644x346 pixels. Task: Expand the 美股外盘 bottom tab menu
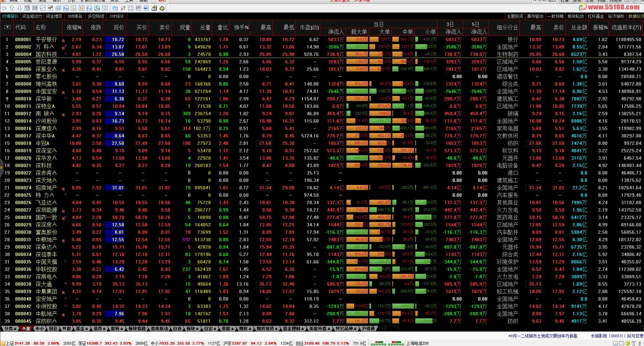pyautogui.click(x=320, y=328)
